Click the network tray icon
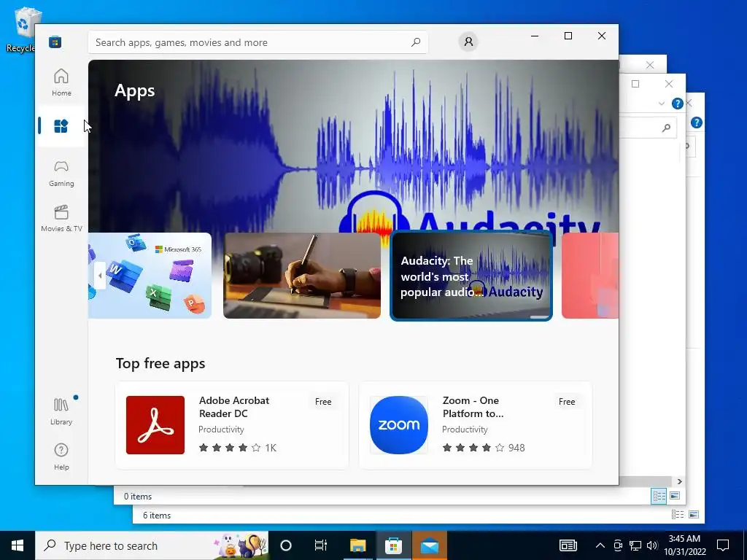The height and width of the screenshot is (560, 747). [x=635, y=545]
